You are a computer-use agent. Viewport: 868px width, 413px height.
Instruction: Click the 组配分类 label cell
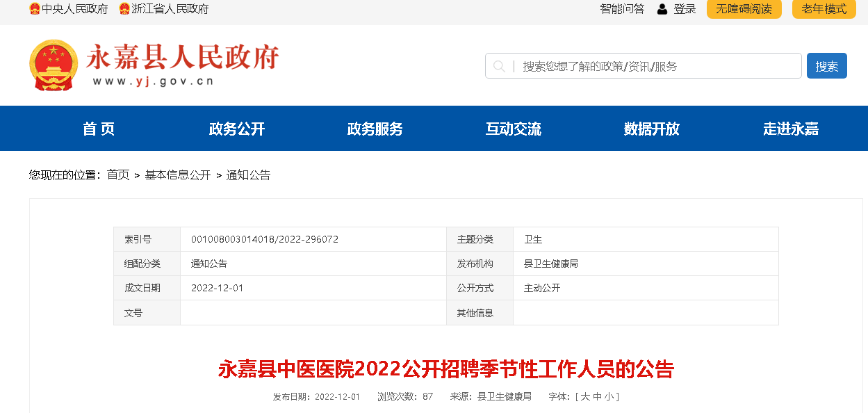(x=147, y=264)
